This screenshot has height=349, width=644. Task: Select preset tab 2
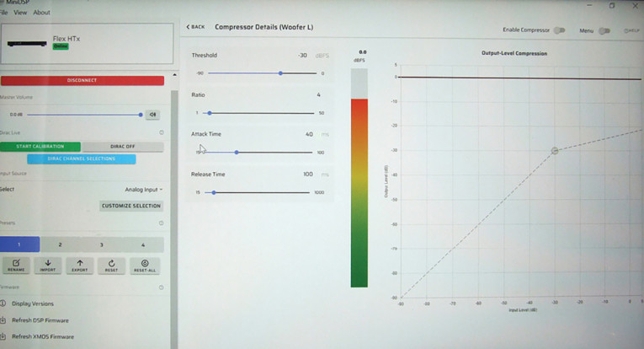[60, 244]
